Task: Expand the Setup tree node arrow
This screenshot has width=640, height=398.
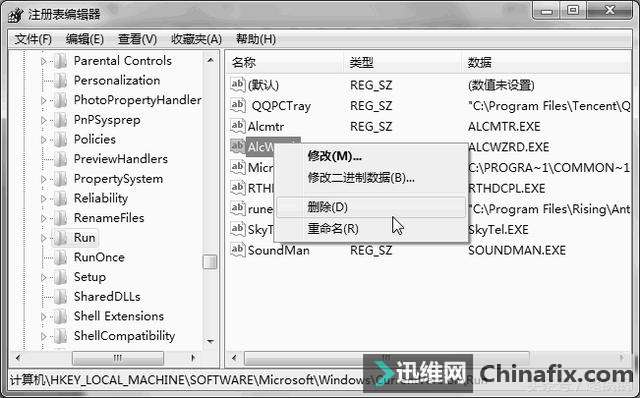Action: click(x=43, y=277)
